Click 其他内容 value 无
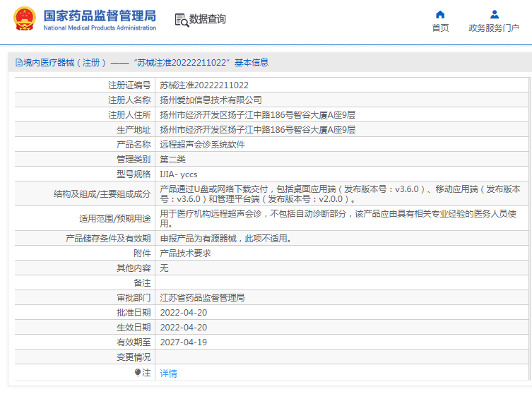The width and height of the screenshot is (532, 394). pos(164,268)
